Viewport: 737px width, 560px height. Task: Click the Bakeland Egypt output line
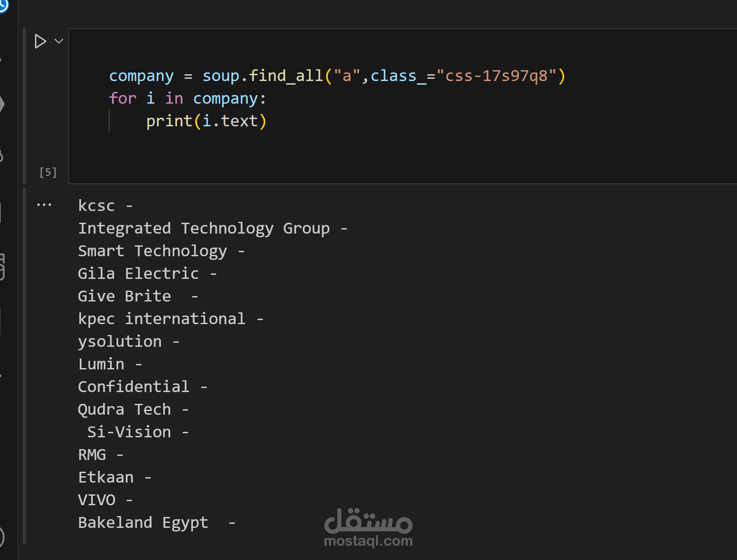pyautogui.click(x=157, y=523)
